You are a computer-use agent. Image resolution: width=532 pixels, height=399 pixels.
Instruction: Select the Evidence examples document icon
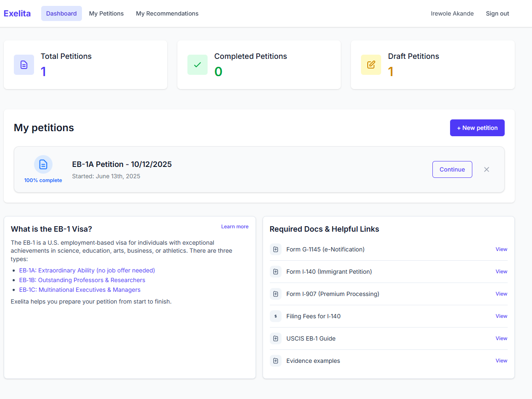tap(276, 361)
